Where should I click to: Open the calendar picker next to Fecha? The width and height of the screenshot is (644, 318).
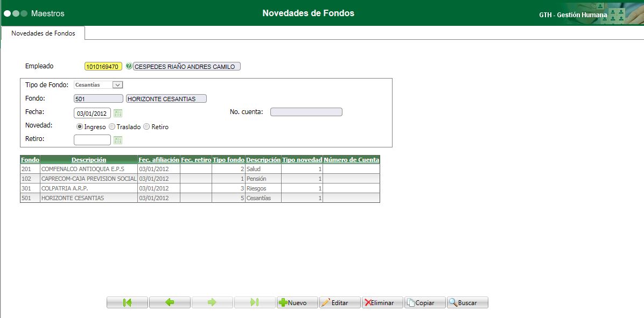[x=118, y=113]
